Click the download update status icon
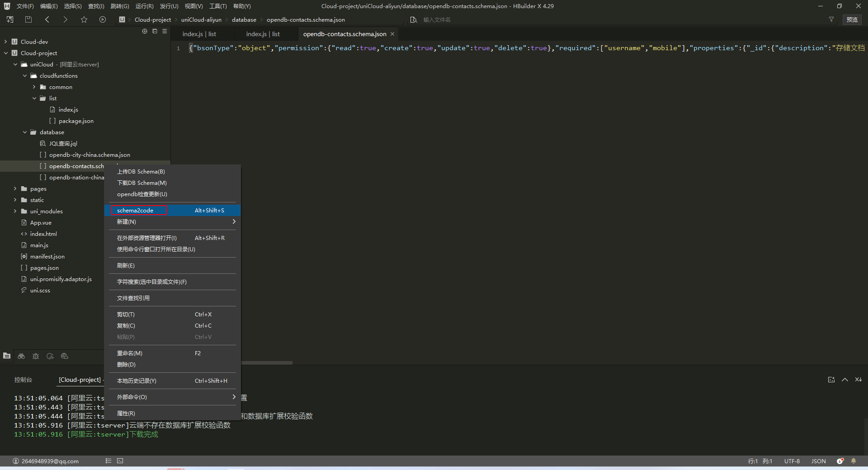The image size is (868, 470). click(x=840, y=461)
